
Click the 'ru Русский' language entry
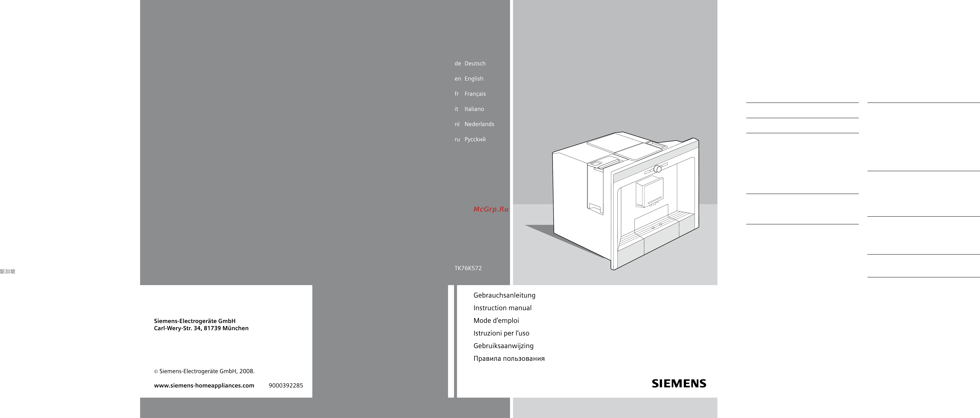(470, 140)
